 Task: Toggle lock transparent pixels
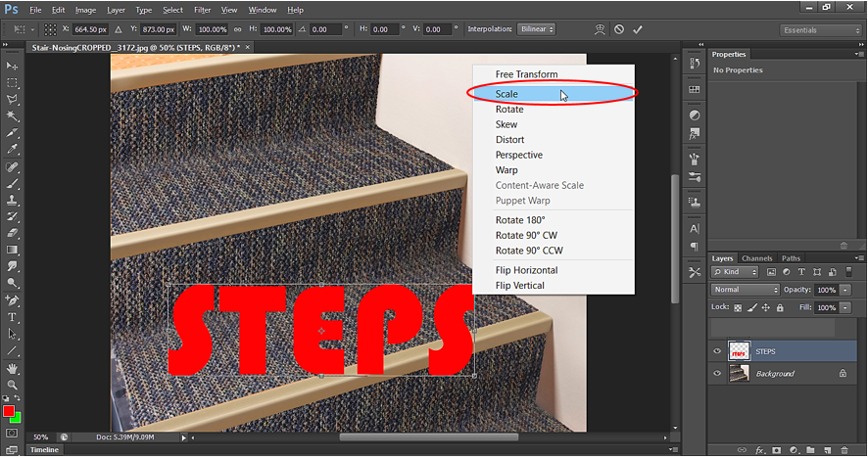point(738,307)
